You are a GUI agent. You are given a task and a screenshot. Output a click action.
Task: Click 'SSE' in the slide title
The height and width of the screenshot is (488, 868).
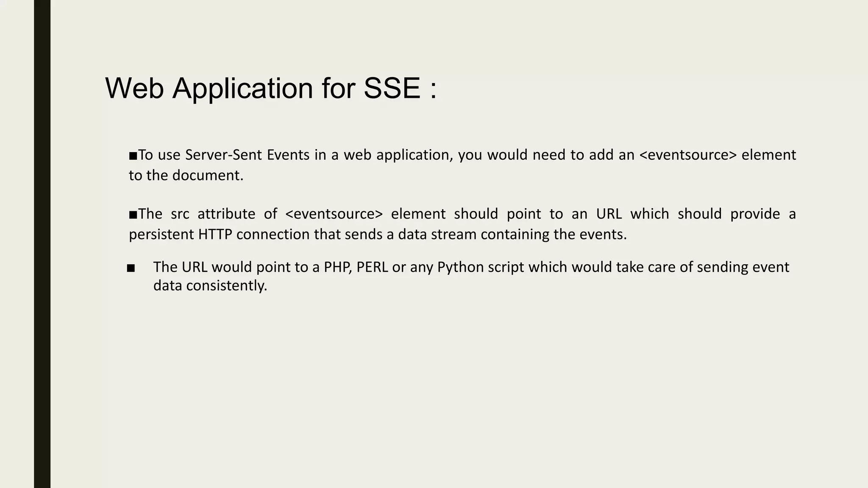[x=392, y=88]
